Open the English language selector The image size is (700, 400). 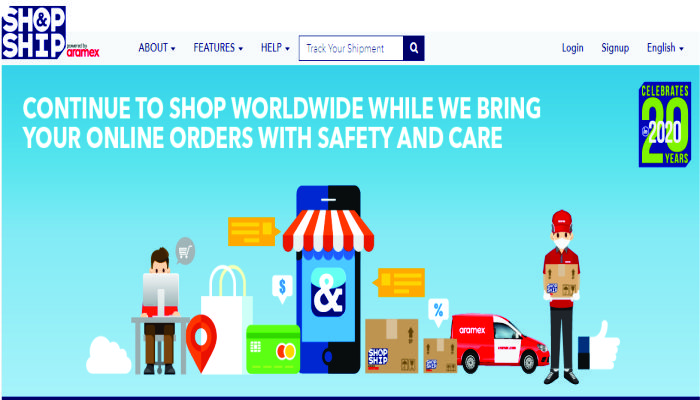[x=665, y=48]
